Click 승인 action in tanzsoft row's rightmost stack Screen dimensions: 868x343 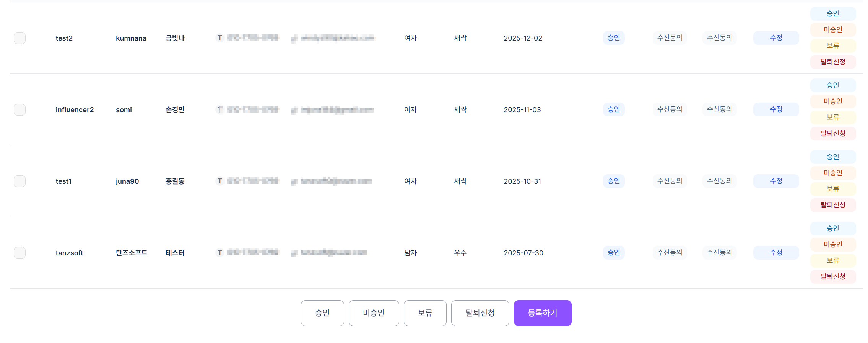[833, 228]
